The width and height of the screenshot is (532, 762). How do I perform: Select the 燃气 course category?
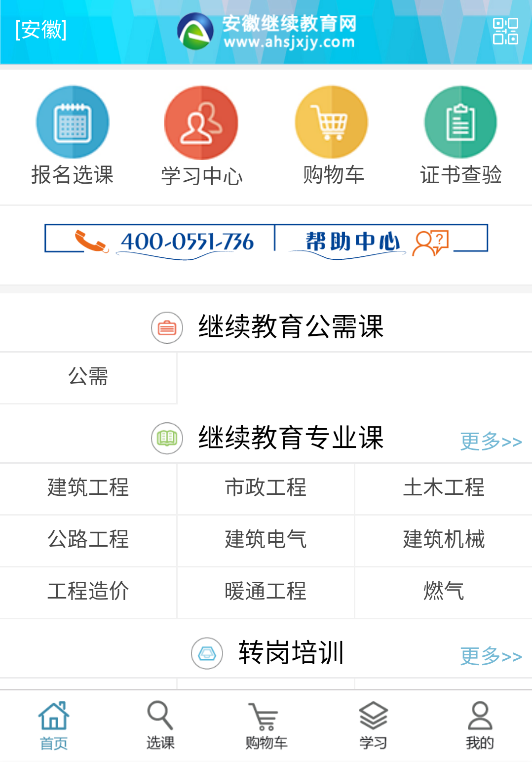[x=443, y=591]
